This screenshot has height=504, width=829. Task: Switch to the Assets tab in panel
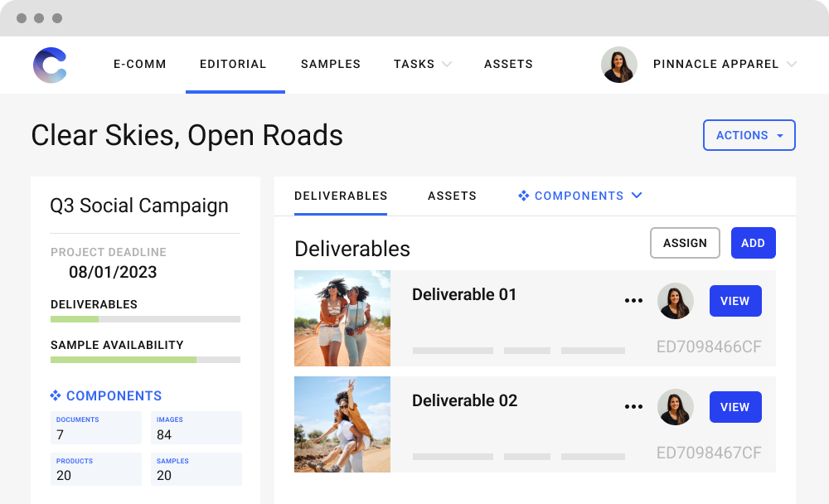pyautogui.click(x=452, y=196)
